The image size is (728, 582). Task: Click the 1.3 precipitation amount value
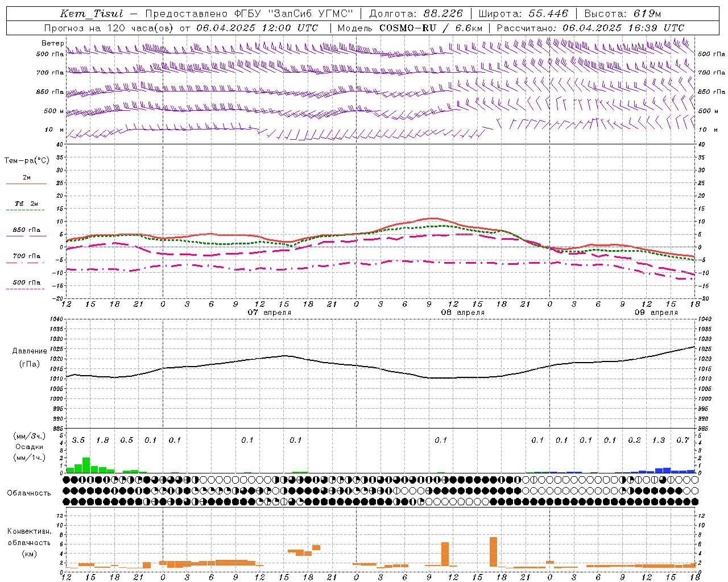click(x=659, y=440)
